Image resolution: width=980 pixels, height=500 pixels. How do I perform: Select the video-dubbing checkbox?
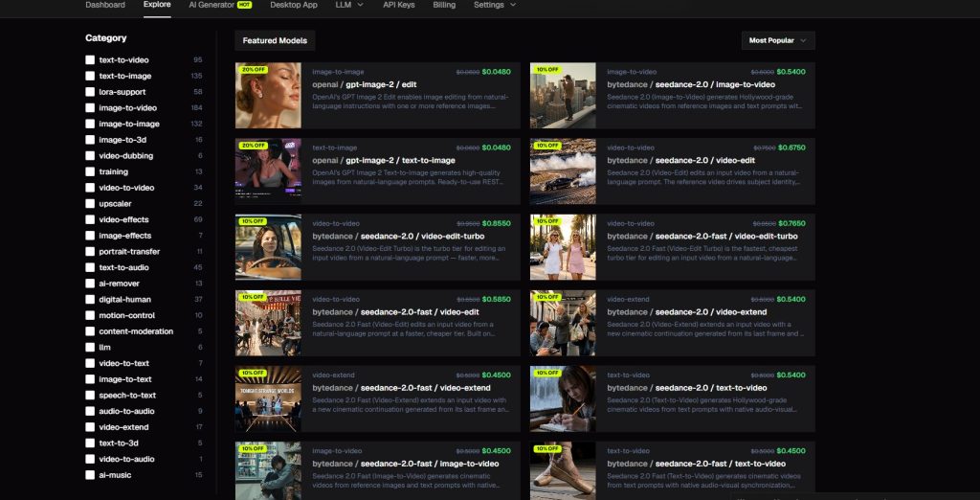pos(90,156)
